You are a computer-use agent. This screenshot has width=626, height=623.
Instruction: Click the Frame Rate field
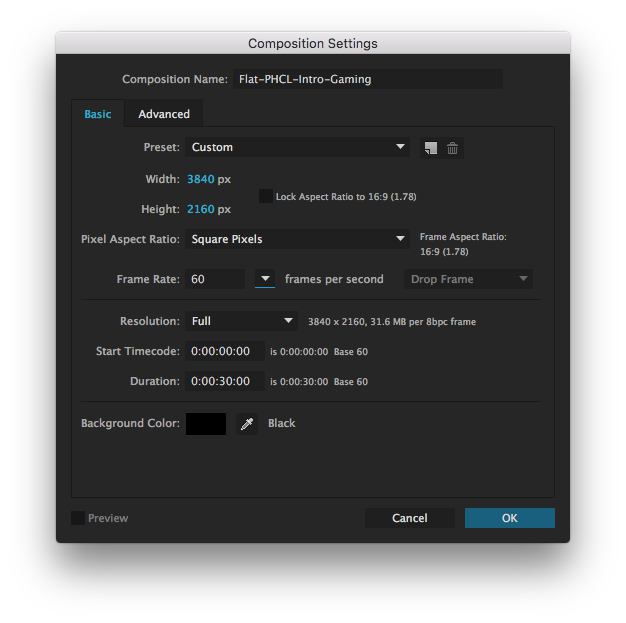coord(215,279)
